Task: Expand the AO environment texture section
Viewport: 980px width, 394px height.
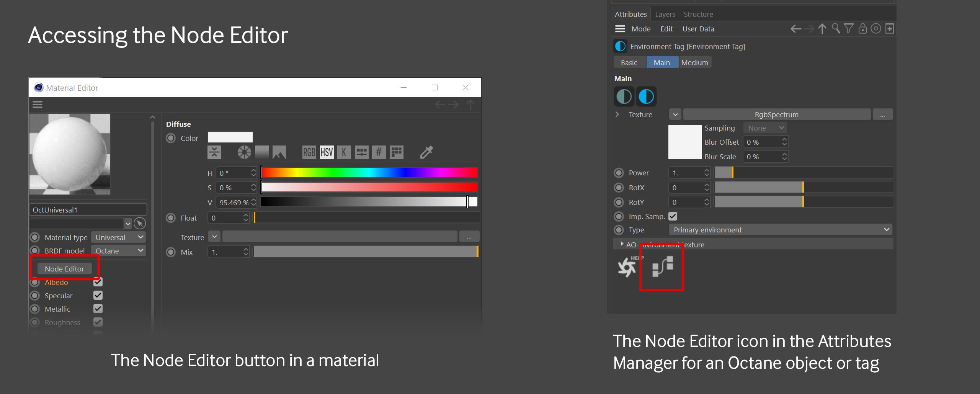Action: click(622, 244)
